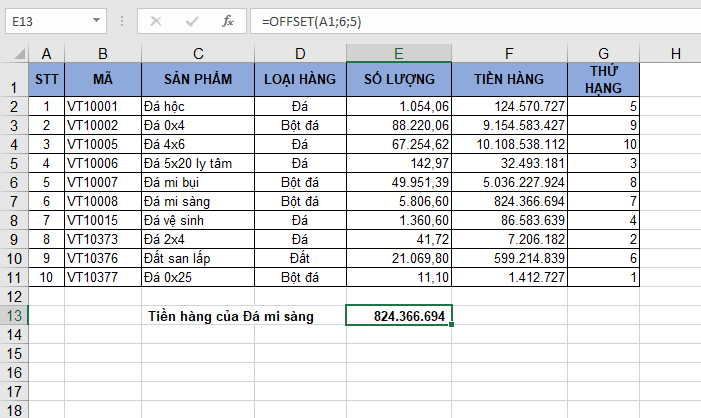Click the Cancel X formula bar icon
The height and width of the screenshot is (418, 701).
click(x=155, y=20)
